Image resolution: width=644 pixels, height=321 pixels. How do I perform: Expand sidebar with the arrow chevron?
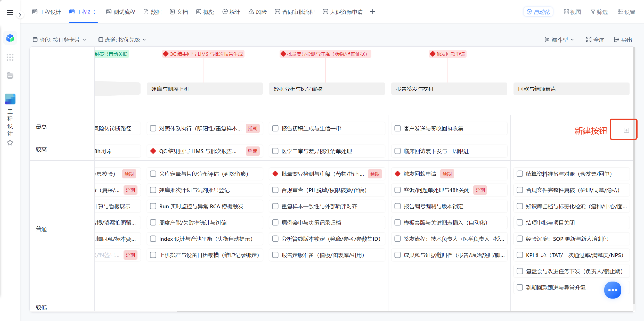(20, 15)
